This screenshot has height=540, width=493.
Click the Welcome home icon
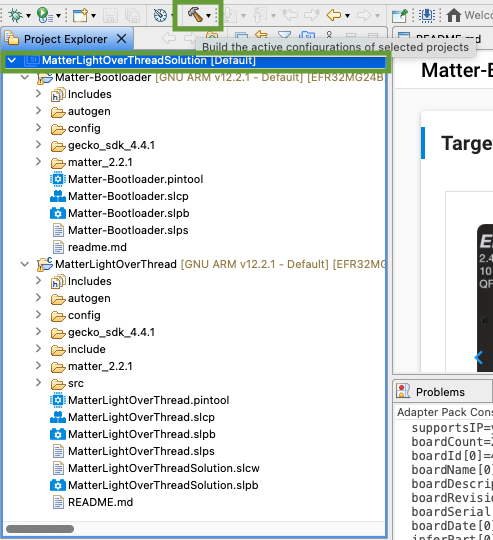pyautogui.click(x=454, y=15)
